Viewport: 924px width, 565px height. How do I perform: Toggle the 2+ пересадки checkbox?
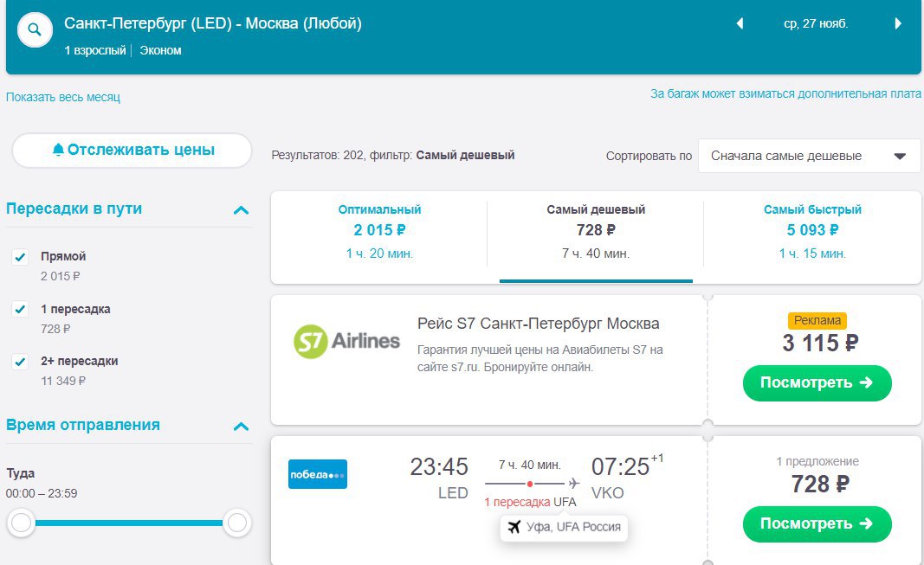(x=20, y=361)
